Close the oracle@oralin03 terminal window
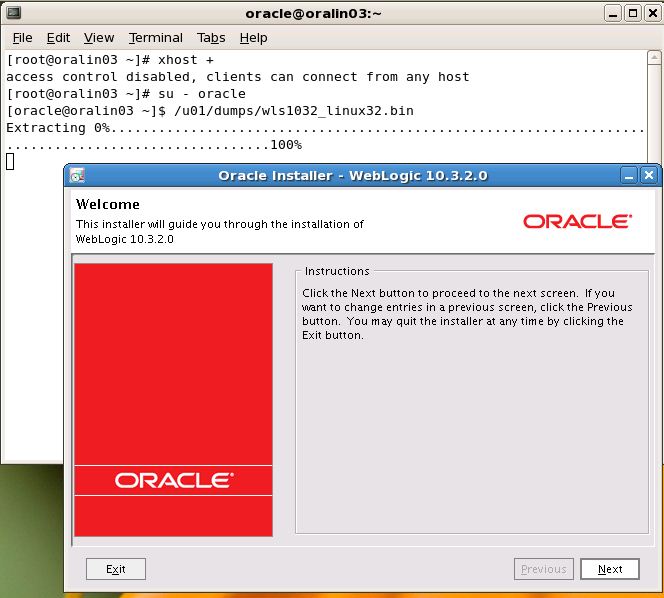Viewport: 664px width, 598px height. coord(653,14)
